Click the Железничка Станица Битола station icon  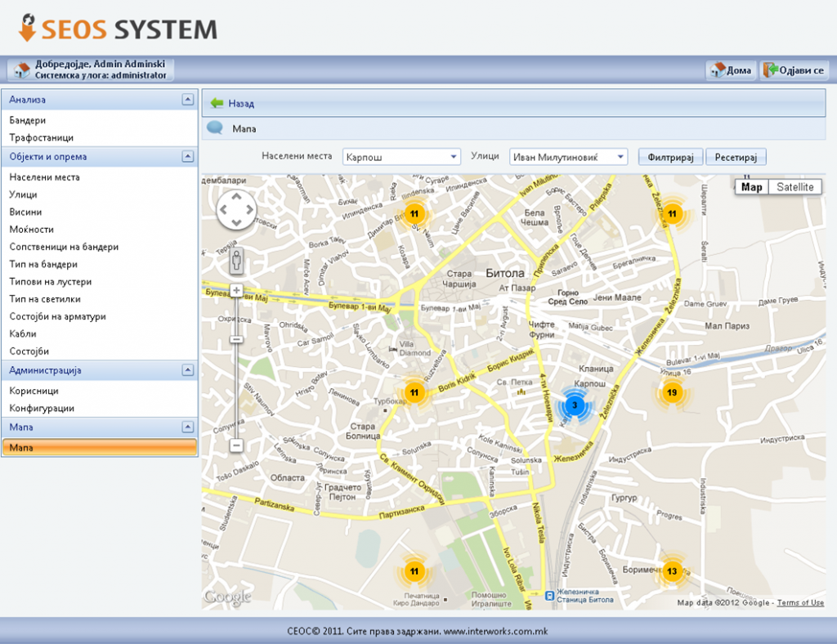549,596
